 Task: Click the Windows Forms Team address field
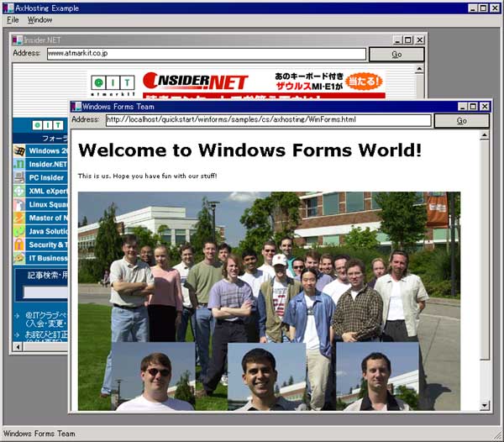pyautogui.click(x=269, y=120)
